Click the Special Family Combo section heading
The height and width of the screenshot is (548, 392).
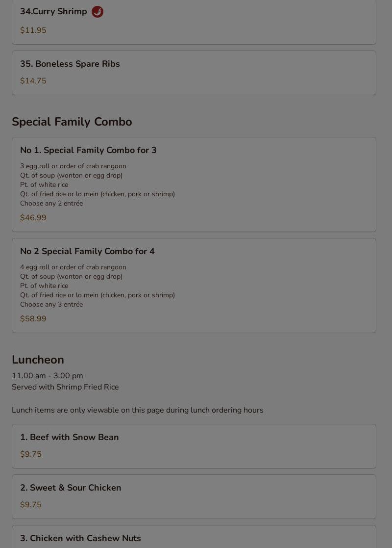click(x=72, y=122)
